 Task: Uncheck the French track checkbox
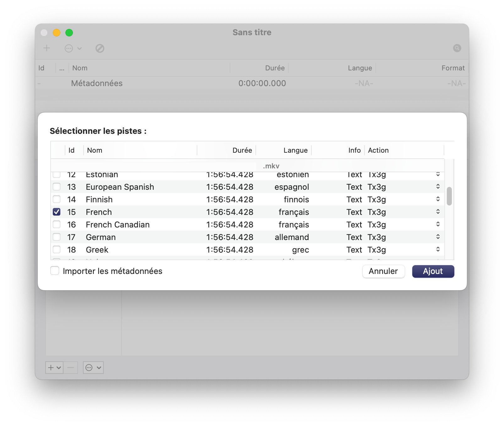coord(57,212)
